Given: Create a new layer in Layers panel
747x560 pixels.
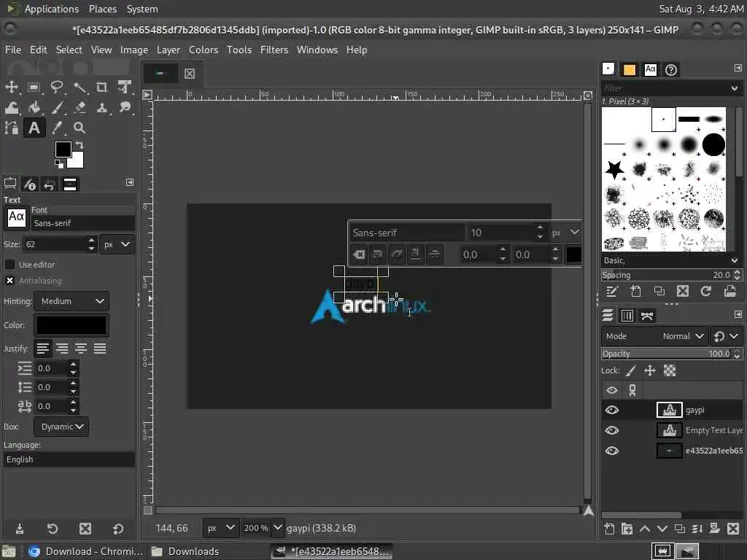Looking at the screenshot, I should tap(609, 529).
